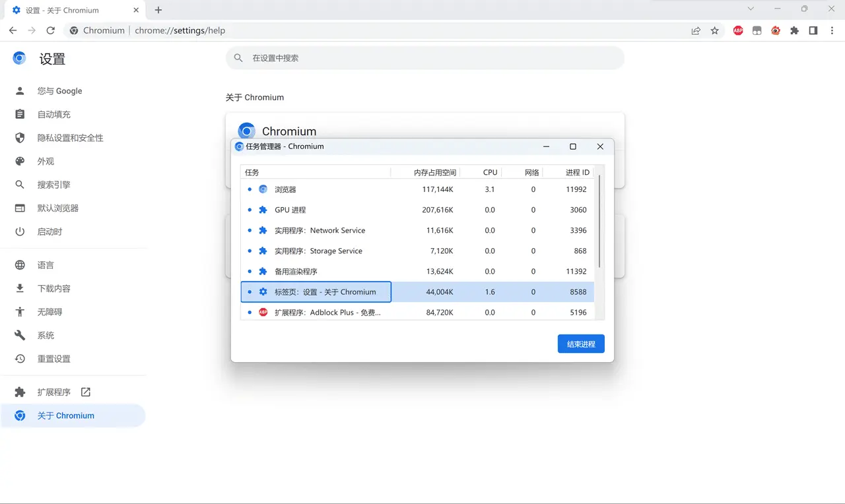Sort by CPU column header
Viewport: 845px width, 504px height.
pyautogui.click(x=490, y=172)
